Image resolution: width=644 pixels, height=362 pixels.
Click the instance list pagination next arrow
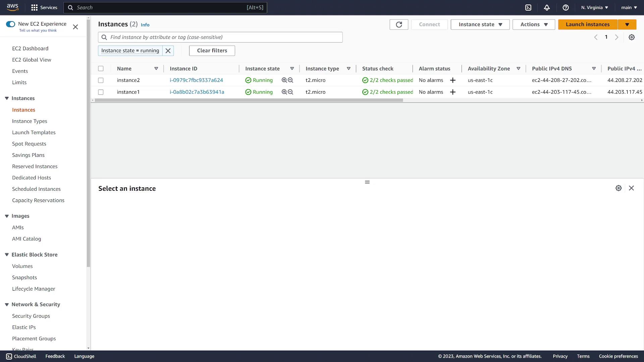(616, 37)
